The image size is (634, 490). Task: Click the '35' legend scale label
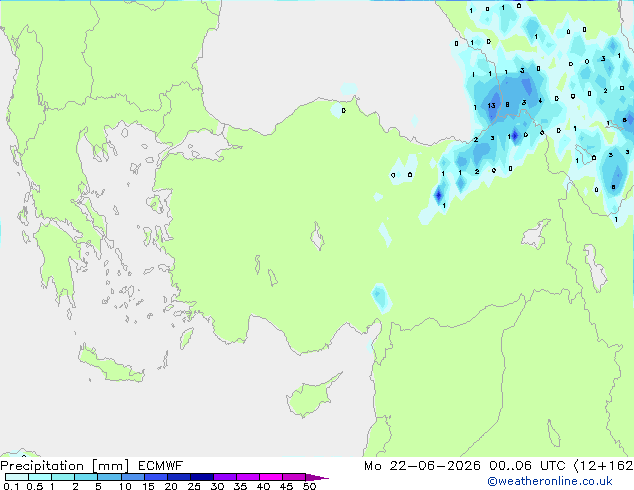[x=240, y=486]
